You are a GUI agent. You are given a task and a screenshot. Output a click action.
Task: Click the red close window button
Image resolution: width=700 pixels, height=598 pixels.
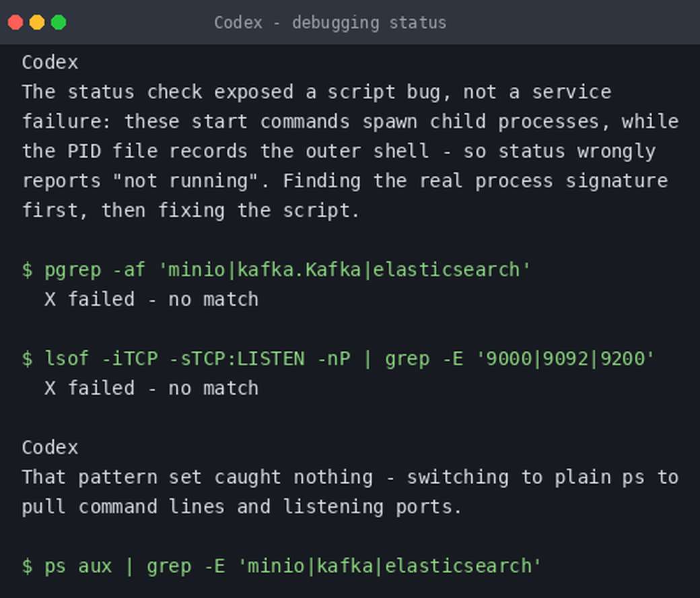[x=15, y=22]
